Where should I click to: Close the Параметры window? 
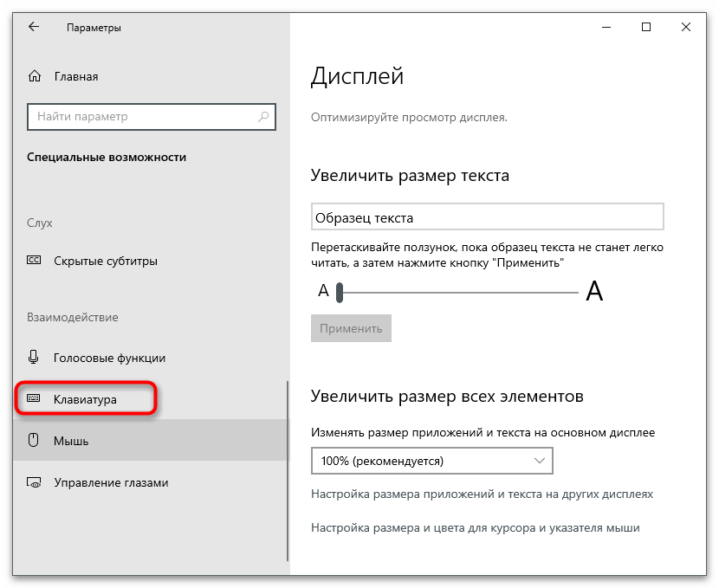(686, 27)
